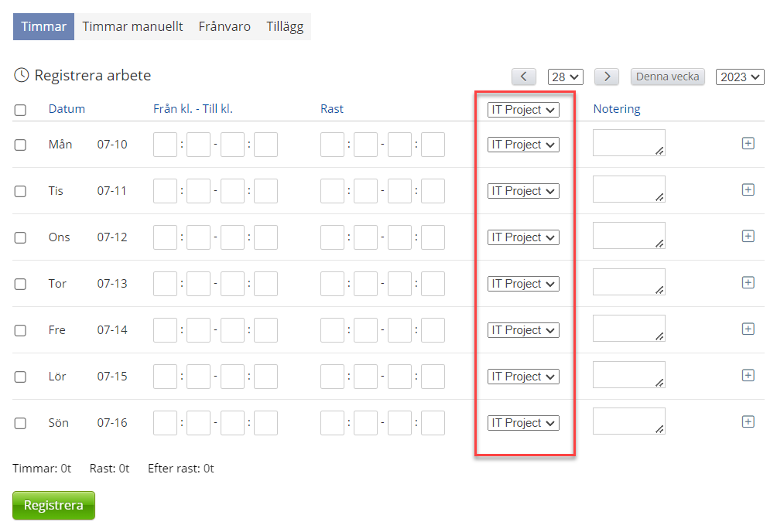Go to the next week arrow
This screenshot has width=777, height=532.
pyautogui.click(x=606, y=77)
